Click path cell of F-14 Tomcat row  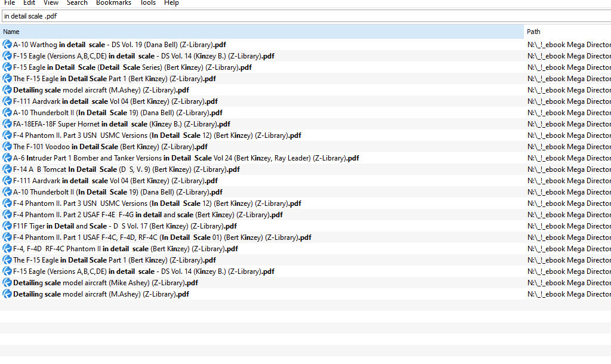point(569,169)
